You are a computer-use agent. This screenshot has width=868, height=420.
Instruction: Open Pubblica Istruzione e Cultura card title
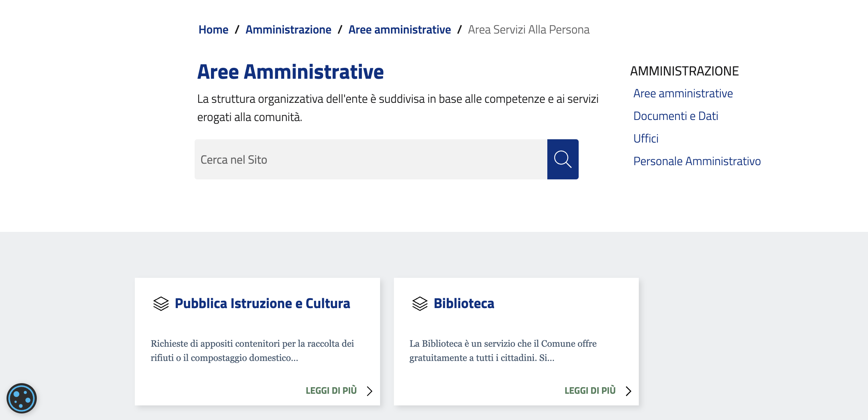(262, 303)
